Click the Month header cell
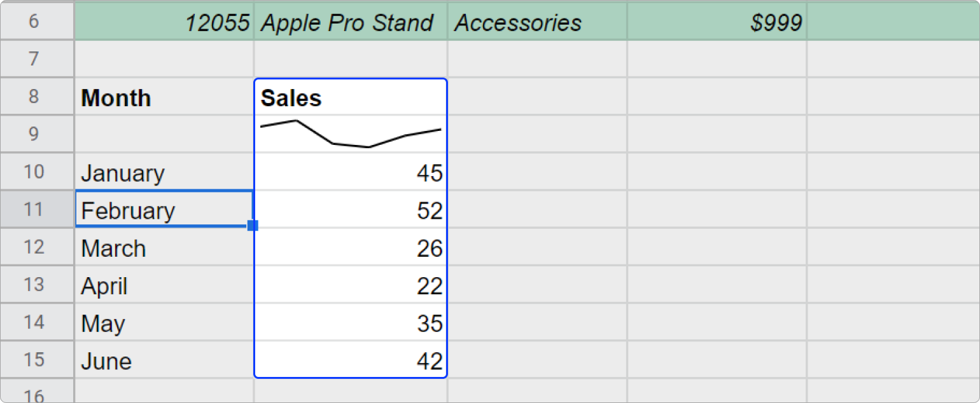 [x=164, y=98]
